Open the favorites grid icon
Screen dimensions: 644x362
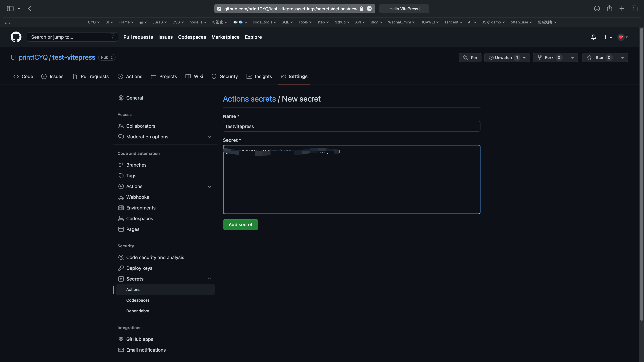[8, 22]
